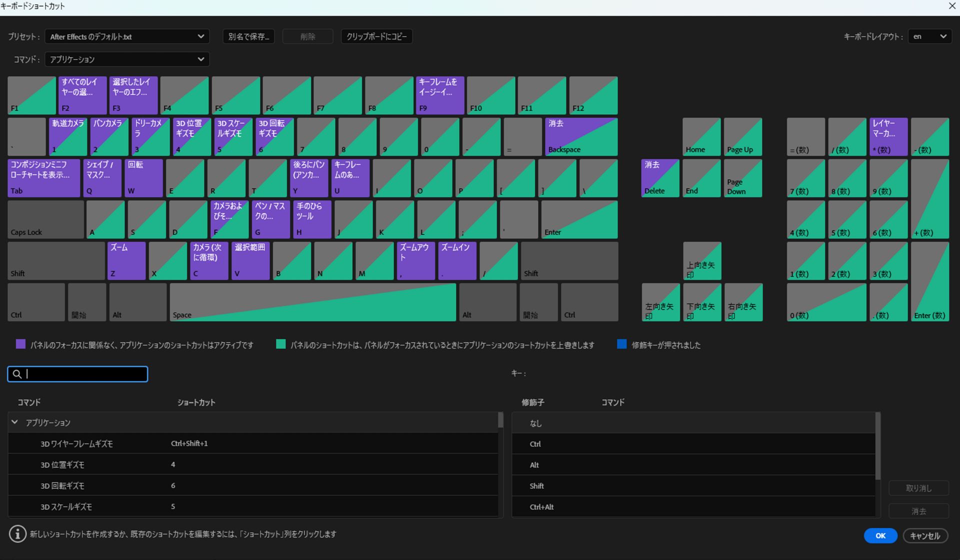The image size is (960, 560).
Task: Open the キーボードレイアウト dropdown set to en
Action: click(929, 36)
